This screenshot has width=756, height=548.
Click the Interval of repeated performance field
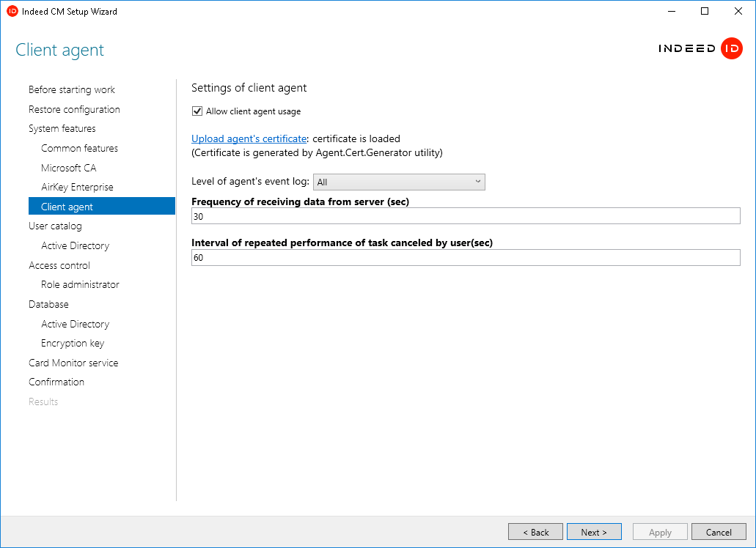point(466,258)
